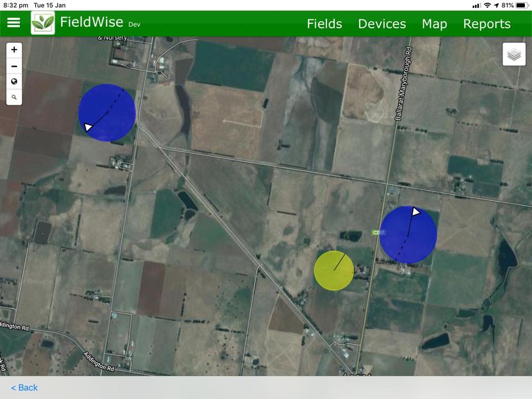
Task: Switch to the Map view
Action: pyautogui.click(x=434, y=24)
